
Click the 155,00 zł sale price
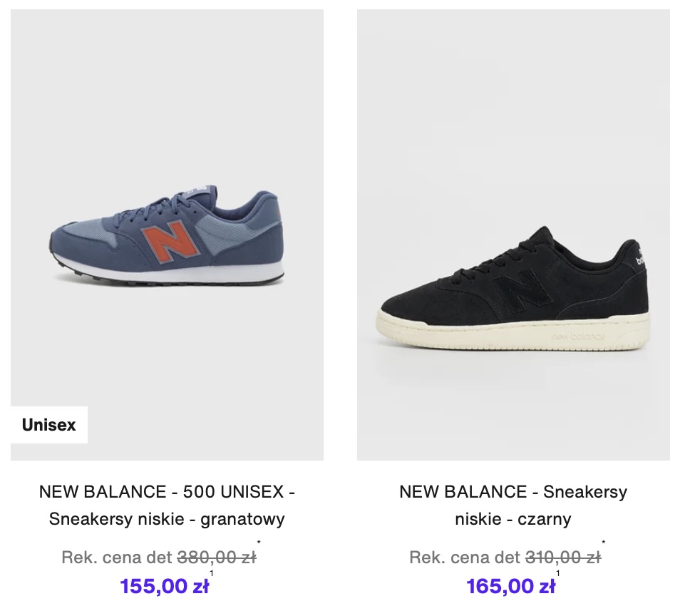[x=165, y=586]
